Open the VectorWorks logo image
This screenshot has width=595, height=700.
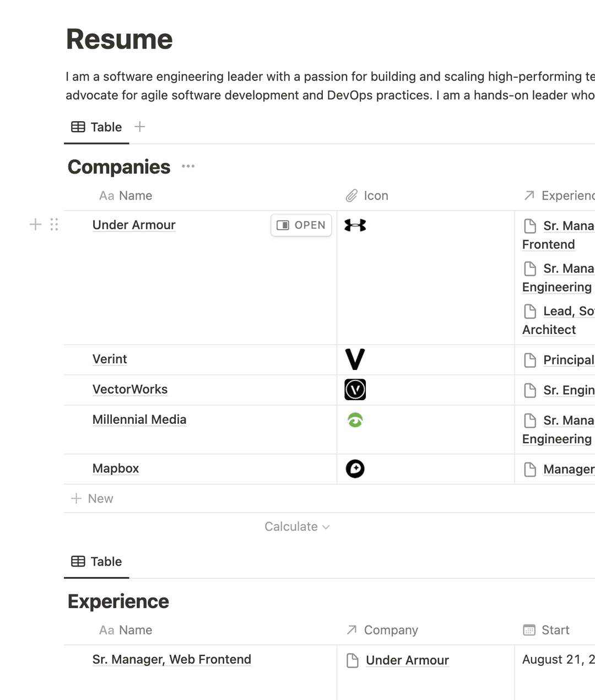355,390
